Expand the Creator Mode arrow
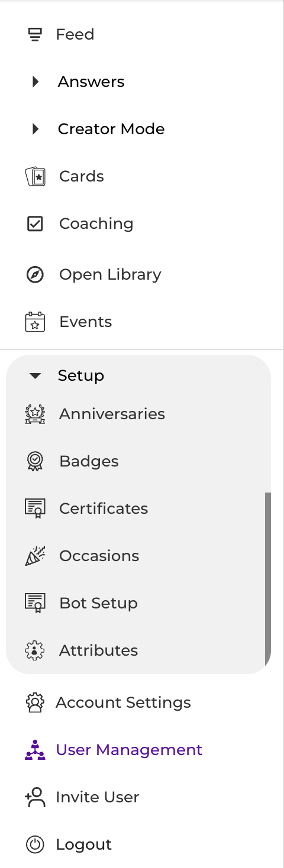The width and height of the screenshot is (284, 868). [35, 129]
